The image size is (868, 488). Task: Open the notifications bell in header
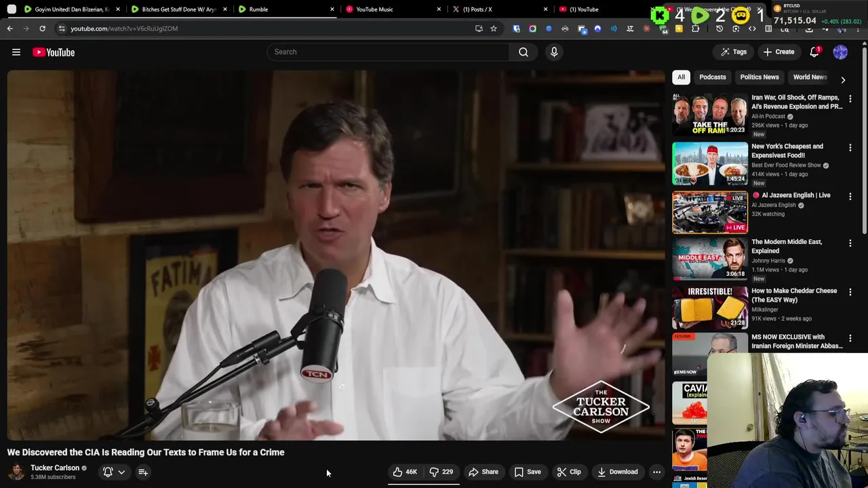click(814, 52)
